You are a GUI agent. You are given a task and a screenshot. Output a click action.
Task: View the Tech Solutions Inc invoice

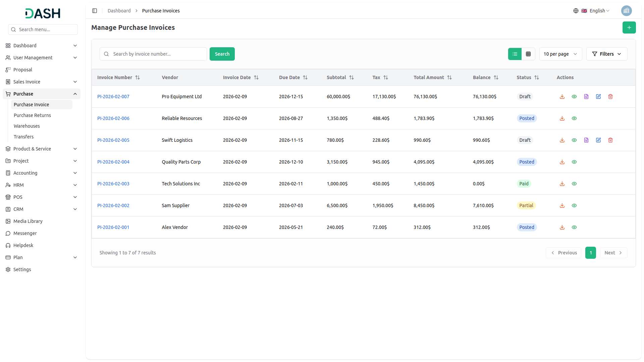coord(574,184)
